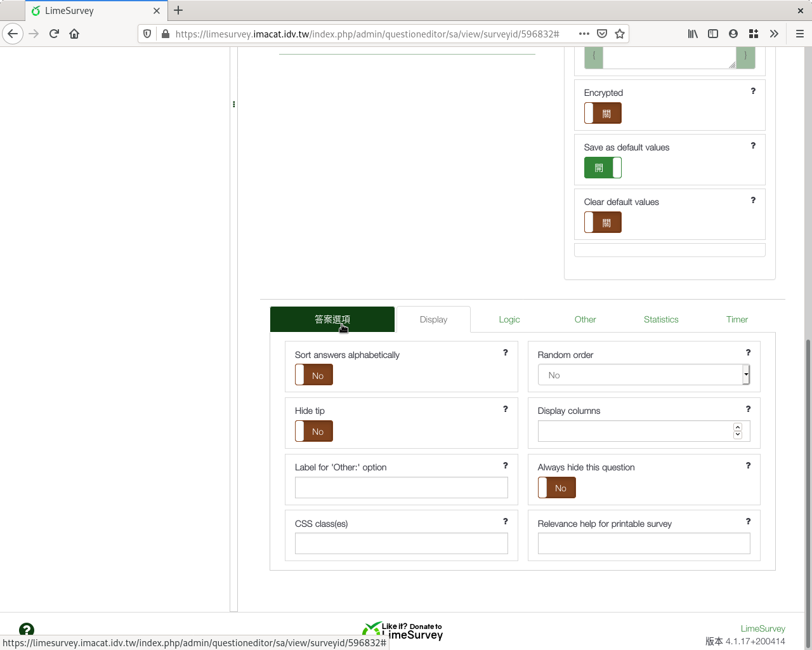Close the LimeSurvey browser tab
812x650 pixels.
point(157,11)
